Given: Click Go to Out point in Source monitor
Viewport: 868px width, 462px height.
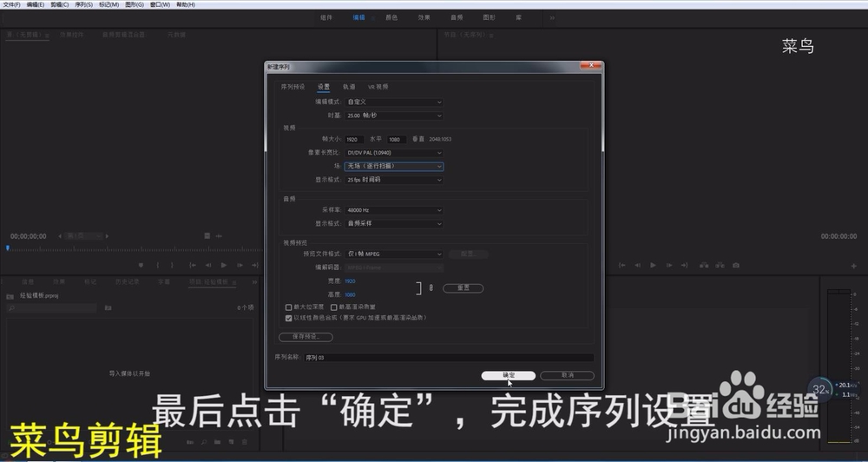Looking at the screenshot, I should [x=255, y=266].
